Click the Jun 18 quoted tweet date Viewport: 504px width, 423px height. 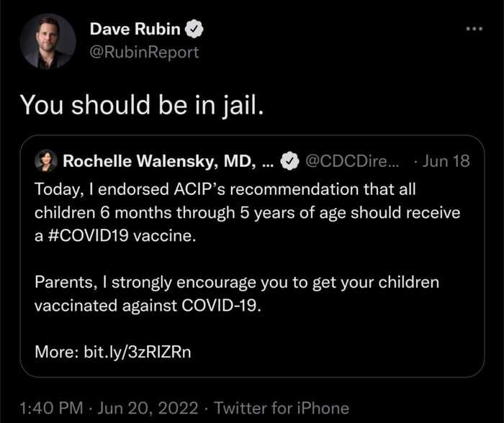pos(446,161)
